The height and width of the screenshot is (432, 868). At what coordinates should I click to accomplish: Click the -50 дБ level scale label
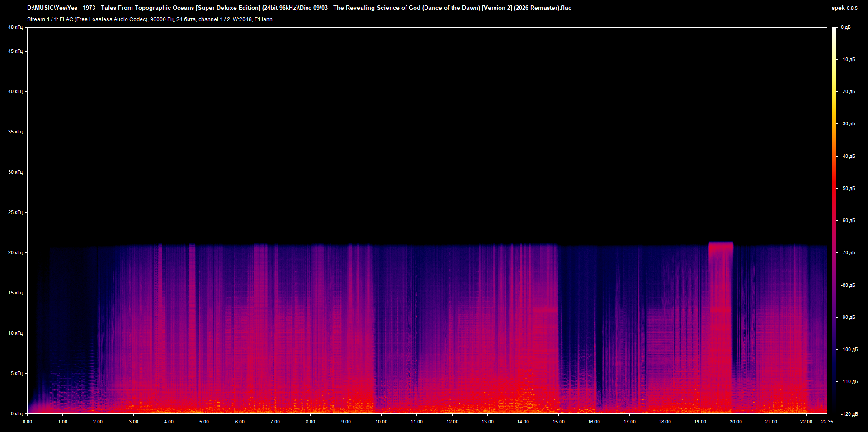click(848, 189)
